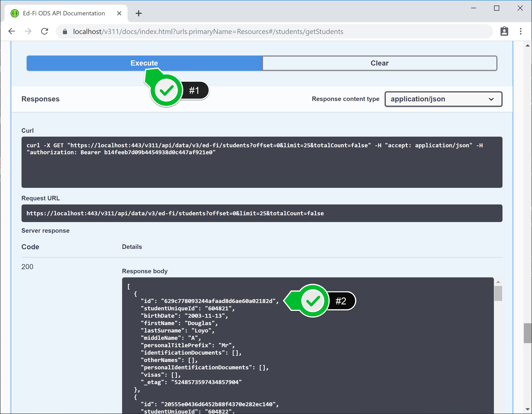Click the Responses heading
Image resolution: width=532 pixels, height=414 pixels.
(x=40, y=99)
